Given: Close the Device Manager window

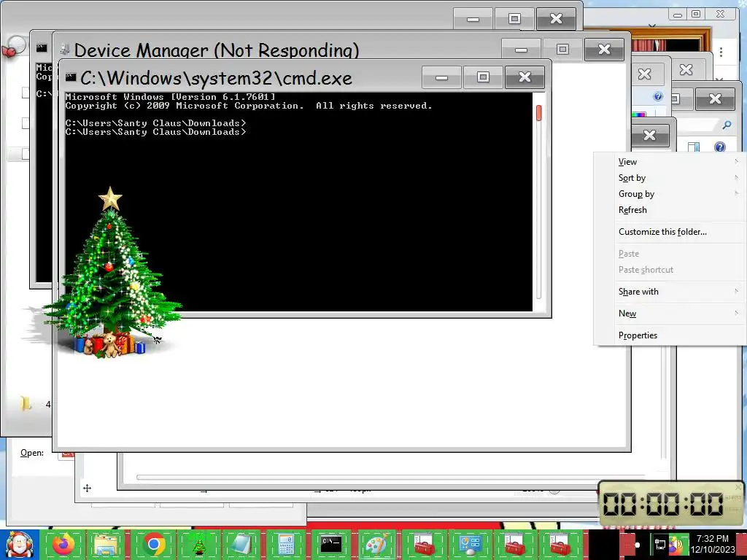Looking at the screenshot, I should pos(604,50).
